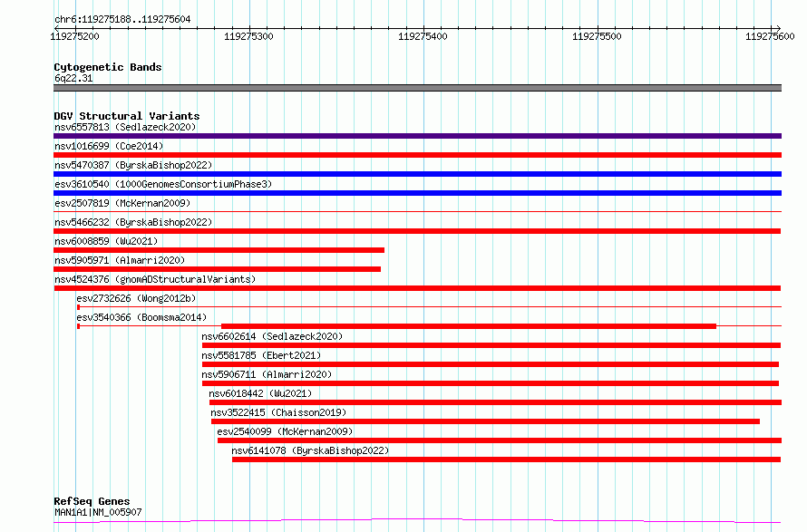Open variant nsv5470387 (ByrskaBishop2022) label
807x532 pixels.
coord(133,165)
